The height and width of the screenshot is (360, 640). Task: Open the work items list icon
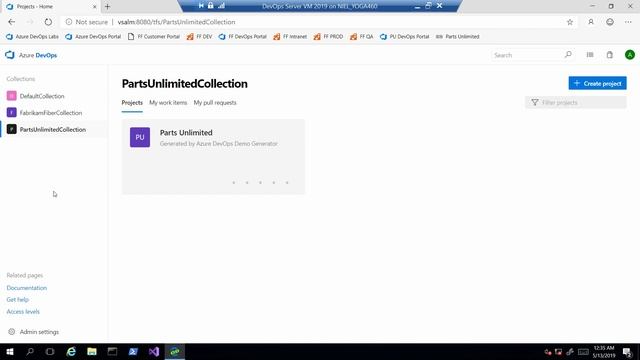click(x=590, y=55)
